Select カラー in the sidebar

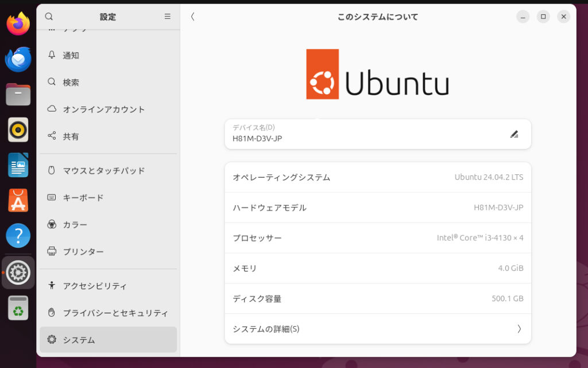point(108,225)
